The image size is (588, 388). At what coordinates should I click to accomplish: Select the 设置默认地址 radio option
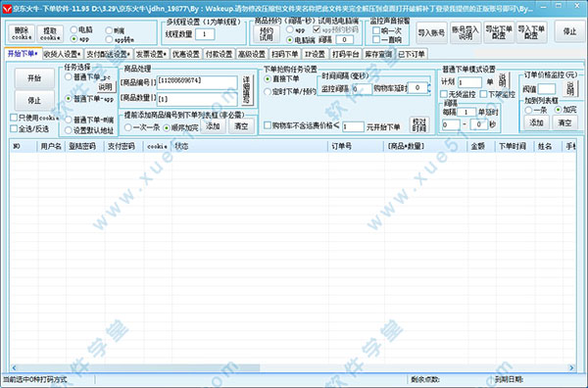click(69, 130)
